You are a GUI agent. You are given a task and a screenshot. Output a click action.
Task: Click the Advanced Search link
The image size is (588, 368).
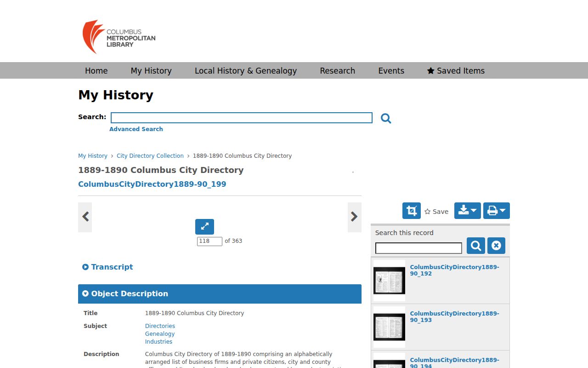click(x=136, y=129)
